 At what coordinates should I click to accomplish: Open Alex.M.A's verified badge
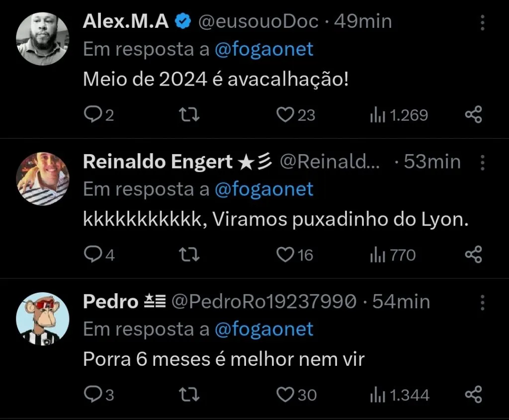click(183, 21)
